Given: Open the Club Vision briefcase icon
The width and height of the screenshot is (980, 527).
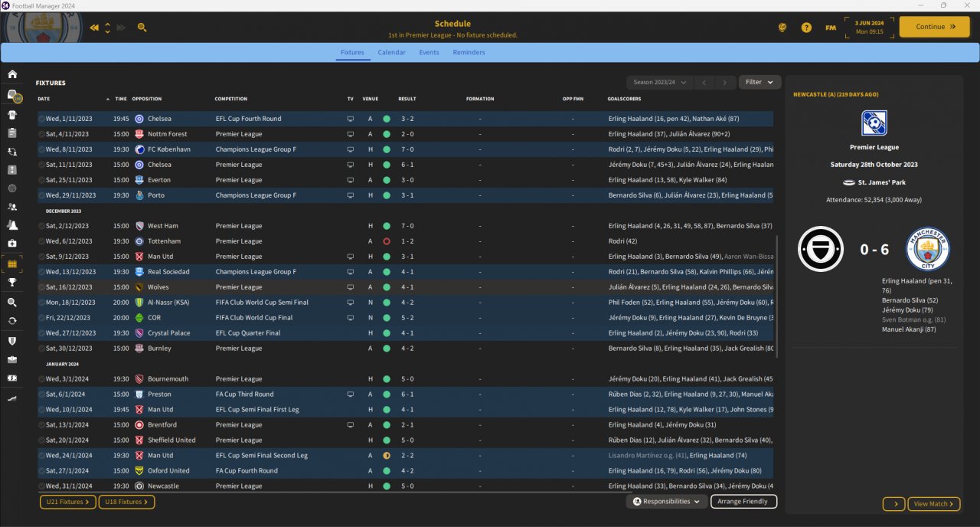Looking at the screenshot, I should point(12,359).
